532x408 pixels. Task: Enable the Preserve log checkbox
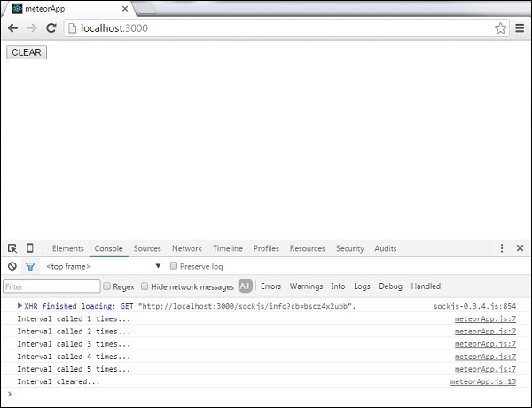click(x=174, y=266)
